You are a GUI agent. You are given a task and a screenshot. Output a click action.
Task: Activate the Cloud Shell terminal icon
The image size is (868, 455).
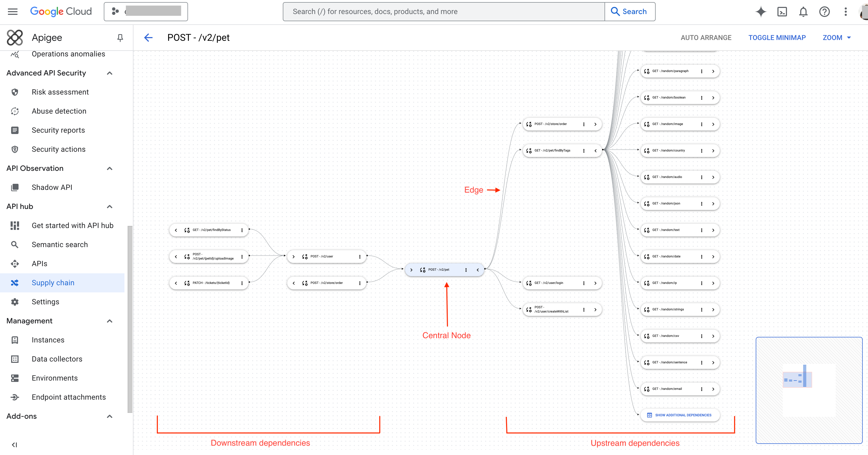(782, 11)
